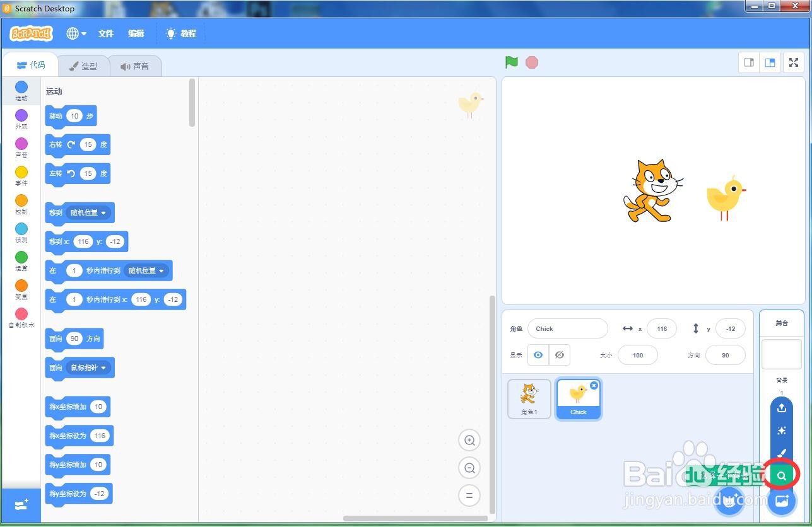The width and height of the screenshot is (812, 527).
Task: Enter full screen stage mode
Action: pos(794,62)
